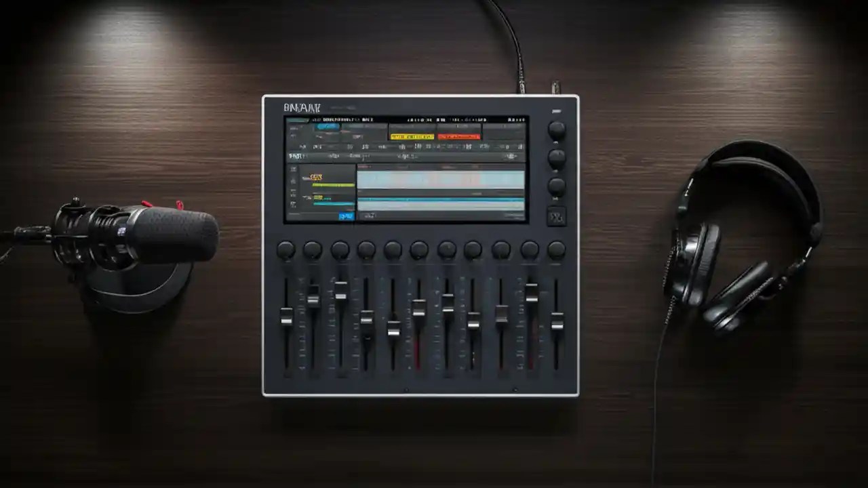Expand the small disclosure arrow beside the track name label

click(x=306, y=177)
